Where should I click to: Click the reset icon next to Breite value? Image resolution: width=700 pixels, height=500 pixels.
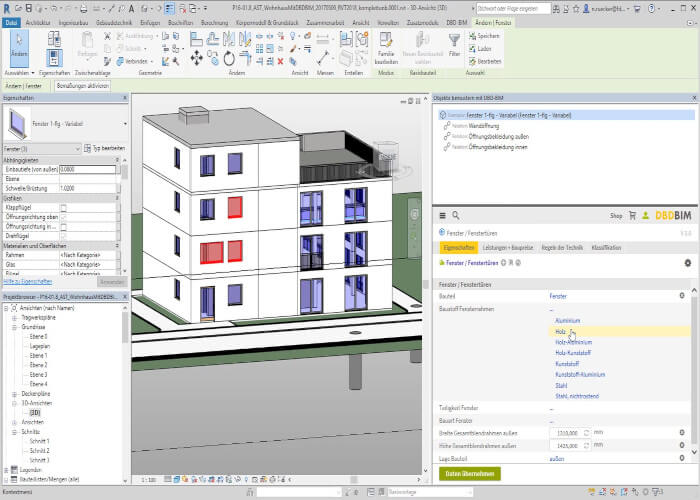pos(587,433)
